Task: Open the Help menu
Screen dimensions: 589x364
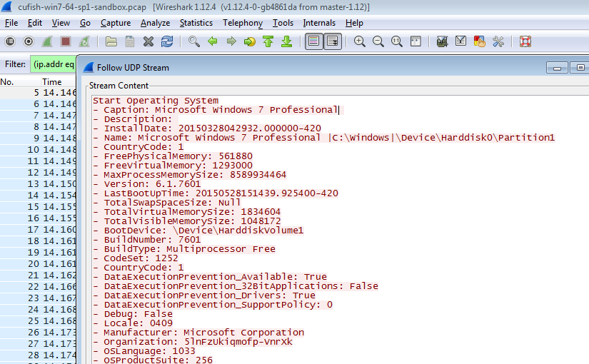Action: [354, 23]
